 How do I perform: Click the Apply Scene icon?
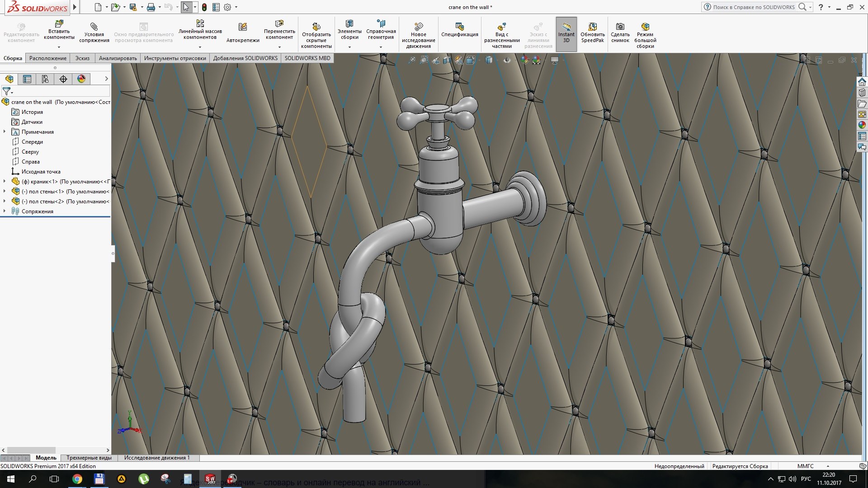click(x=536, y=60)
